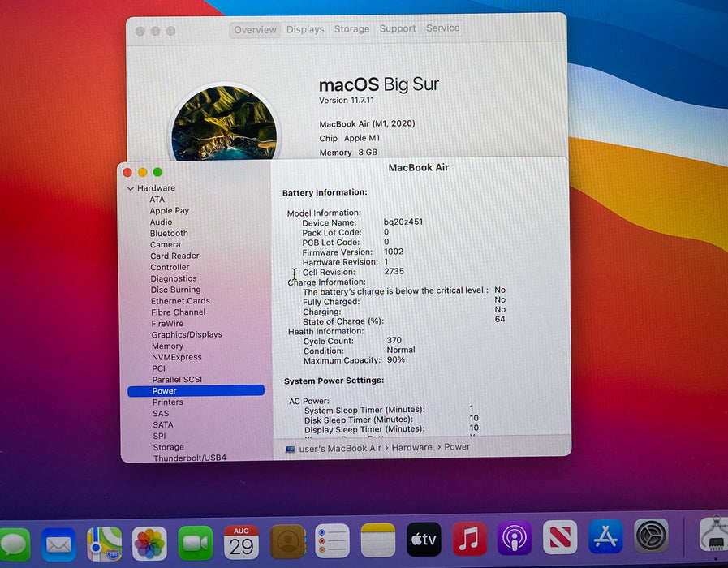Select Memory in the Hardware sidebar list

pos(167,346)
